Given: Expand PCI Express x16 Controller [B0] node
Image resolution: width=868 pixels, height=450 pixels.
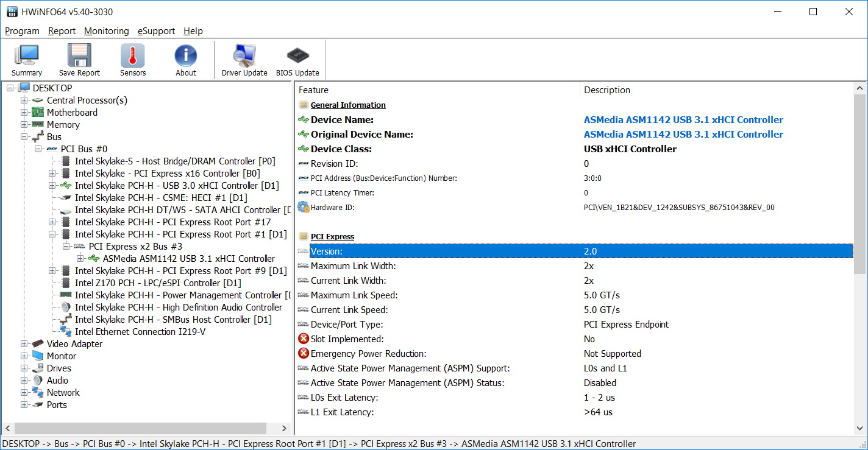Looking at the screenshot, I should (x=52, y=174).
